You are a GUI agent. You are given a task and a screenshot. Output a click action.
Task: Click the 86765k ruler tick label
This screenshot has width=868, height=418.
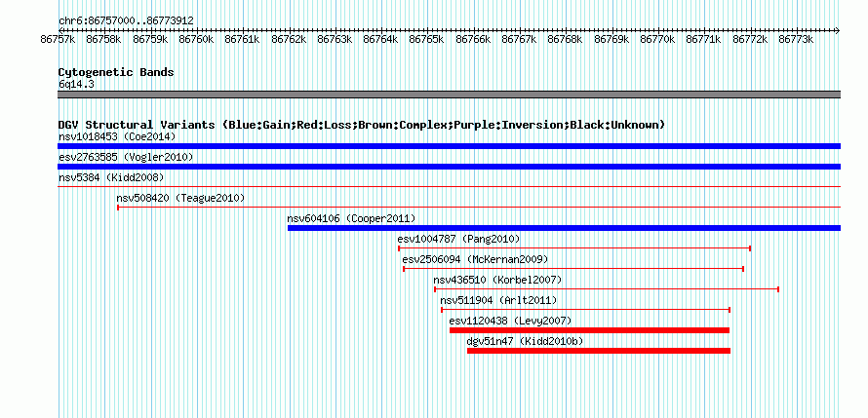pyautogui.click(x=427, y=39)
